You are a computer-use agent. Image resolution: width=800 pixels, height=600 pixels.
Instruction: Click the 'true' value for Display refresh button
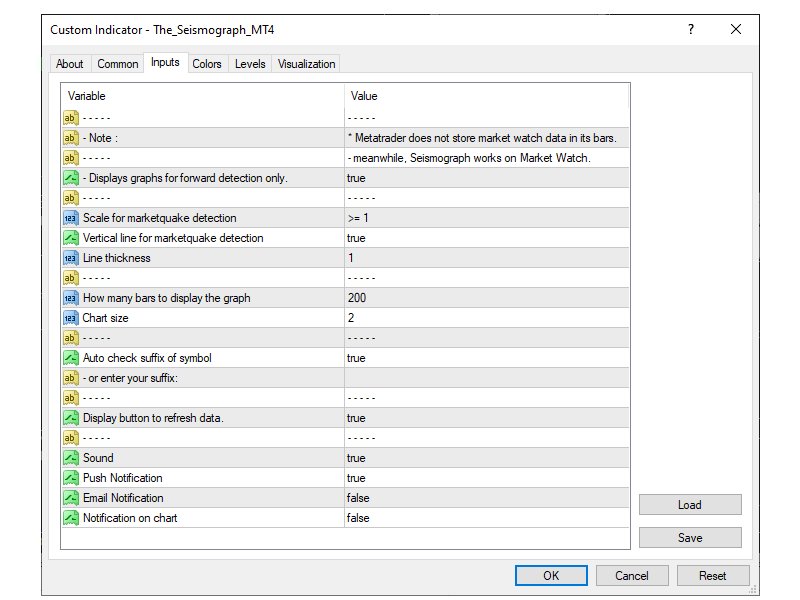tap(356, 418)
